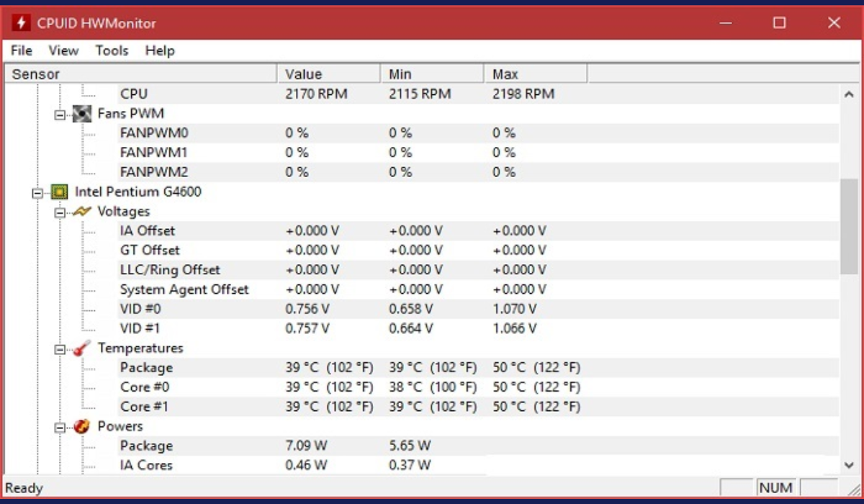The height and width of the screenshot is (504, 864).
Task: Click the scrollbar up arrow
Action: point(848,94)
